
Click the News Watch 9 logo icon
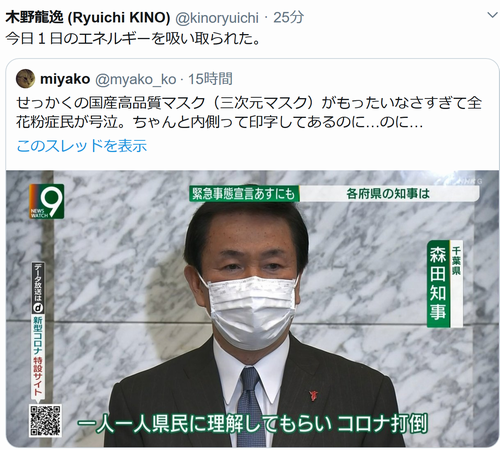(47, 201)
